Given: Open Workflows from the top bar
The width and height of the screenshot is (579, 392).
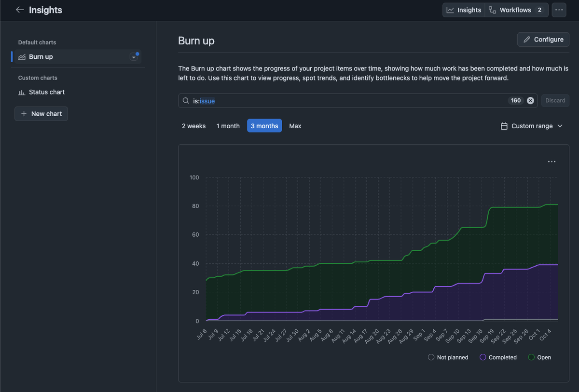Looking at the screenshot, I should pyautogui.click(x=516, y=10).
